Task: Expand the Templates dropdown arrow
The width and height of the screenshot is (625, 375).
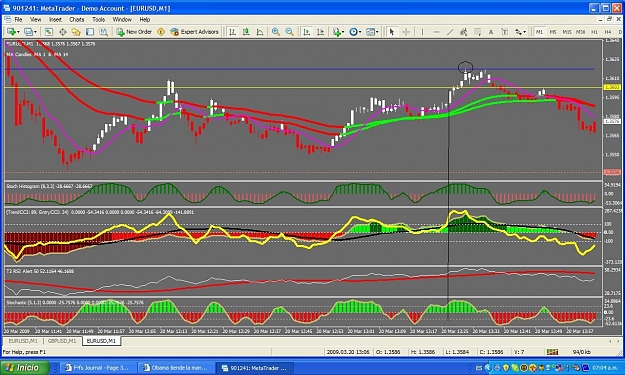Action: pos(377,32)
